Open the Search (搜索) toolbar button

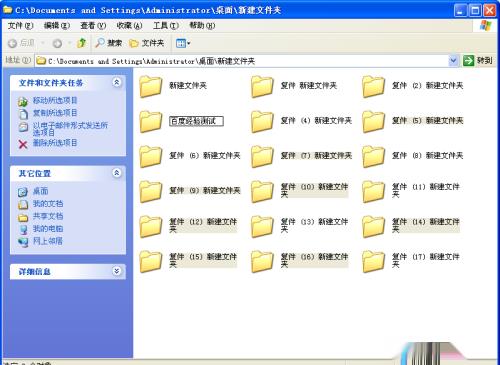pos(109,43)
